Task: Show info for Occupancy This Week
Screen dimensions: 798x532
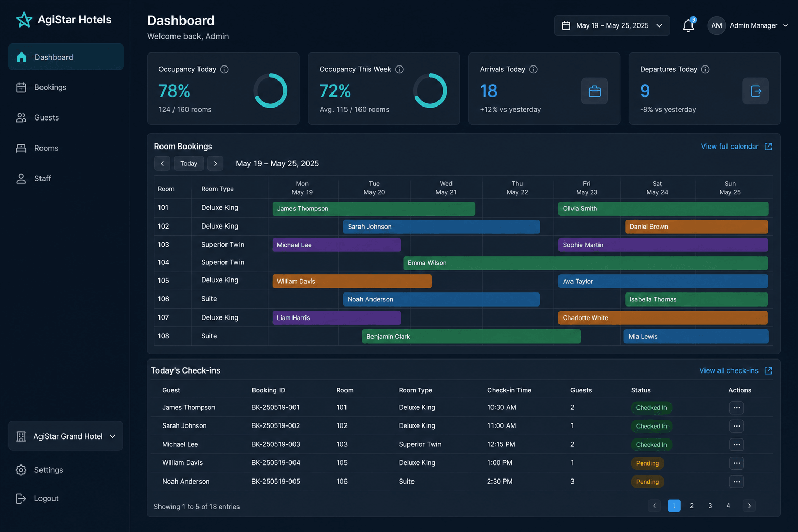Action: point(400,69)
